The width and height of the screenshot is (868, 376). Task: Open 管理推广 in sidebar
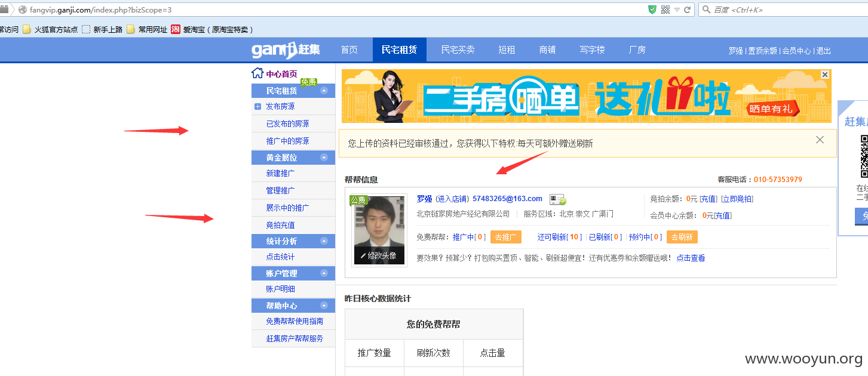281,191
